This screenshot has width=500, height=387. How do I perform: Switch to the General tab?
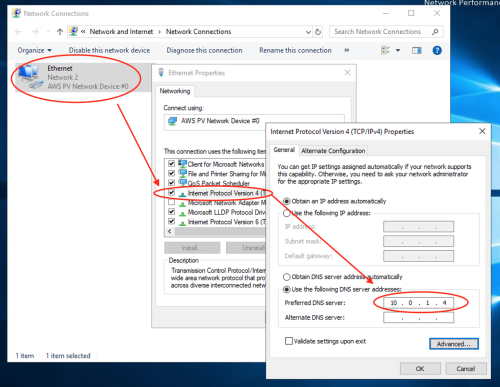pyautogui.click(x=284, y=150)
